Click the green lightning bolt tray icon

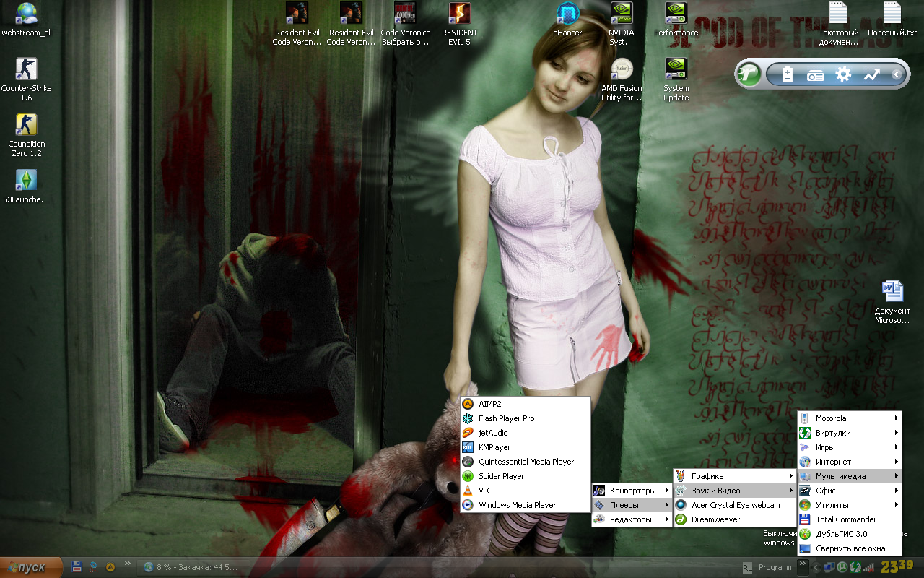854,567
